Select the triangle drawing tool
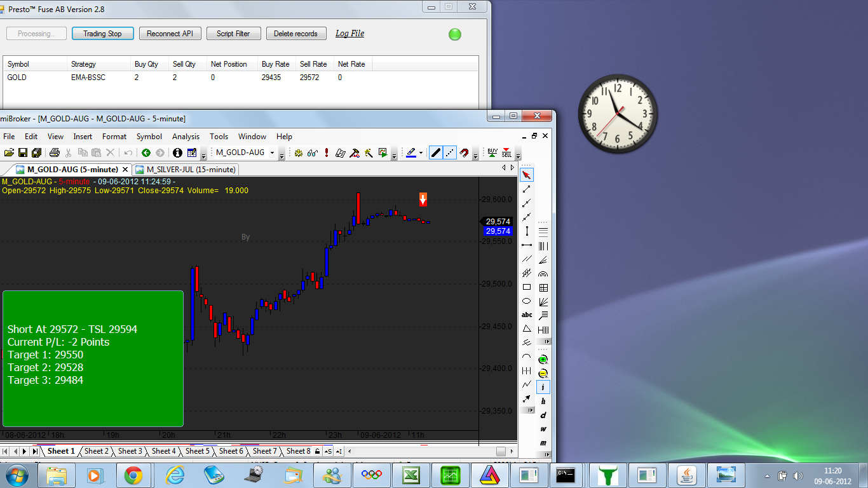 (x=527, y=329)
